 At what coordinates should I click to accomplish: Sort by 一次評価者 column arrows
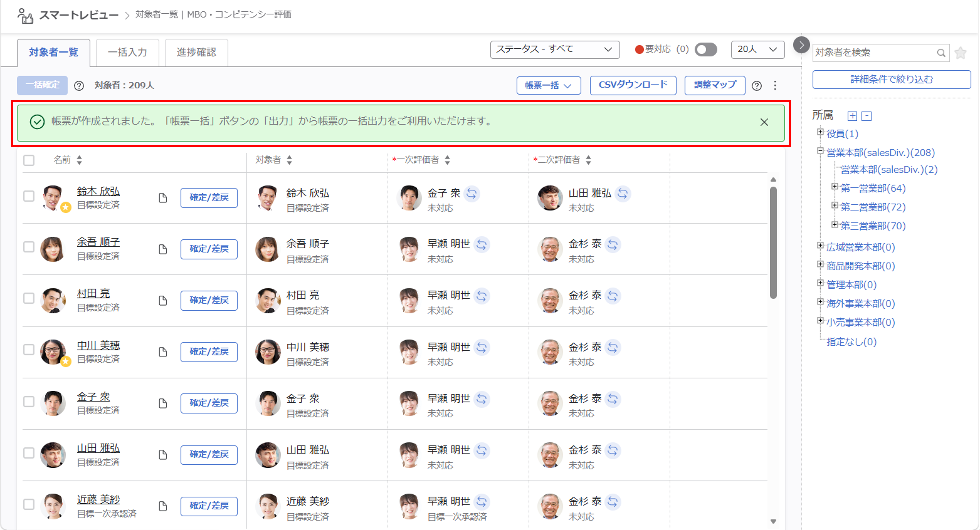(447, 160)
